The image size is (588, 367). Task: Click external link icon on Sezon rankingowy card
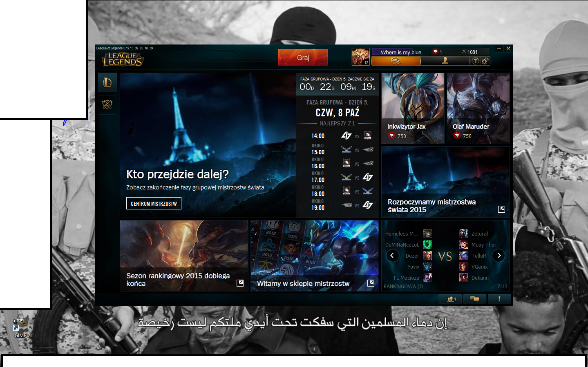tap(240, 283)
